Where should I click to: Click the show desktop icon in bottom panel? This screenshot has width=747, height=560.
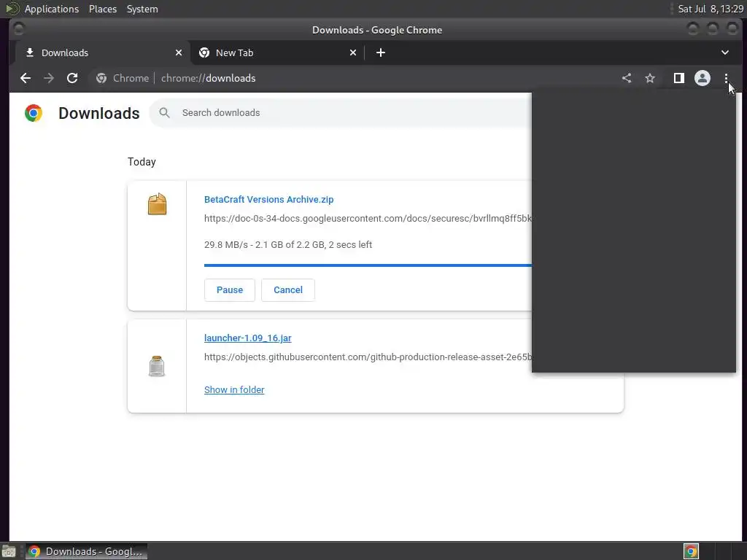(x=9, y=552)
